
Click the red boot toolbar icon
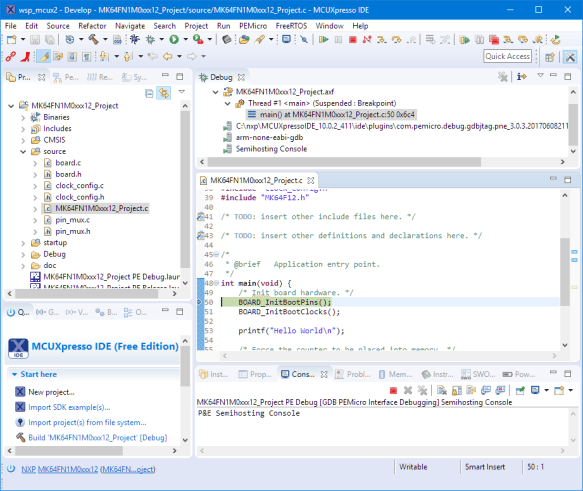coord(26,56)
